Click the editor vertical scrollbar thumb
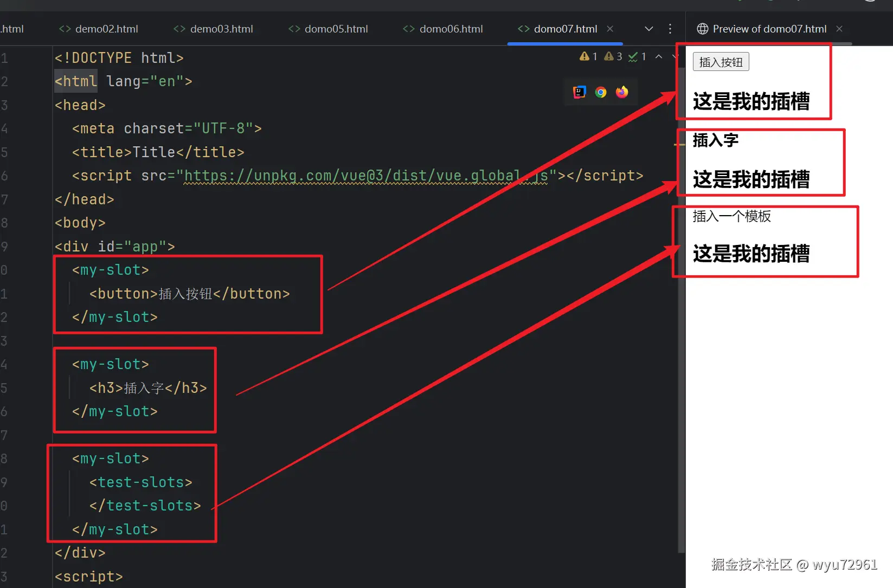893x588 pixels. coord(682,309)
